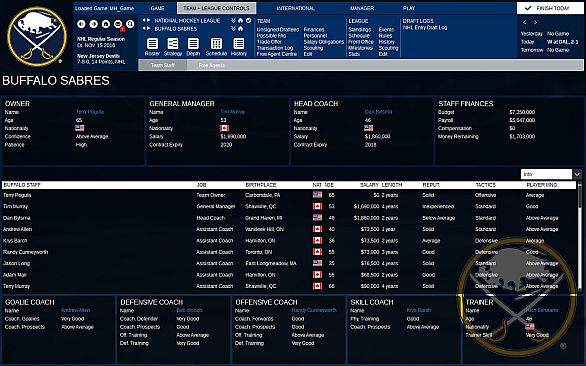This screenshot has height=366, width=586.
Task: Click the globe icon beside National Hockey League
Action: (x=248, y=21)
